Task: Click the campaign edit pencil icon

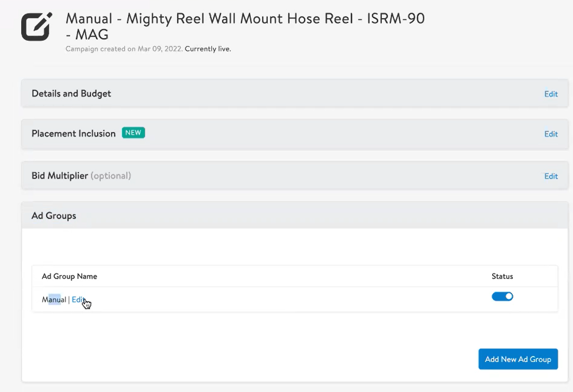Action: 35,26
